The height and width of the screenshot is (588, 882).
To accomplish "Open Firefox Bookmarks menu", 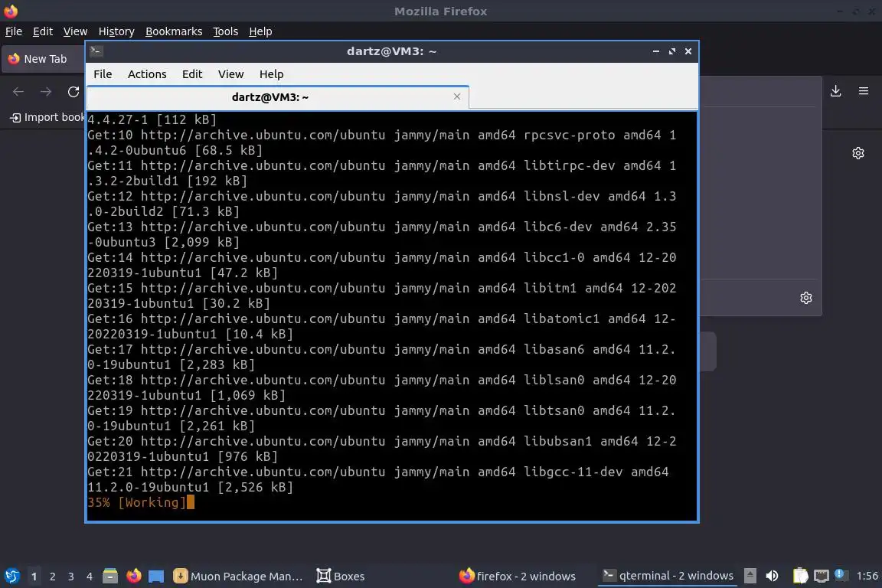I will pyautogui.click(x=174, y=31).
